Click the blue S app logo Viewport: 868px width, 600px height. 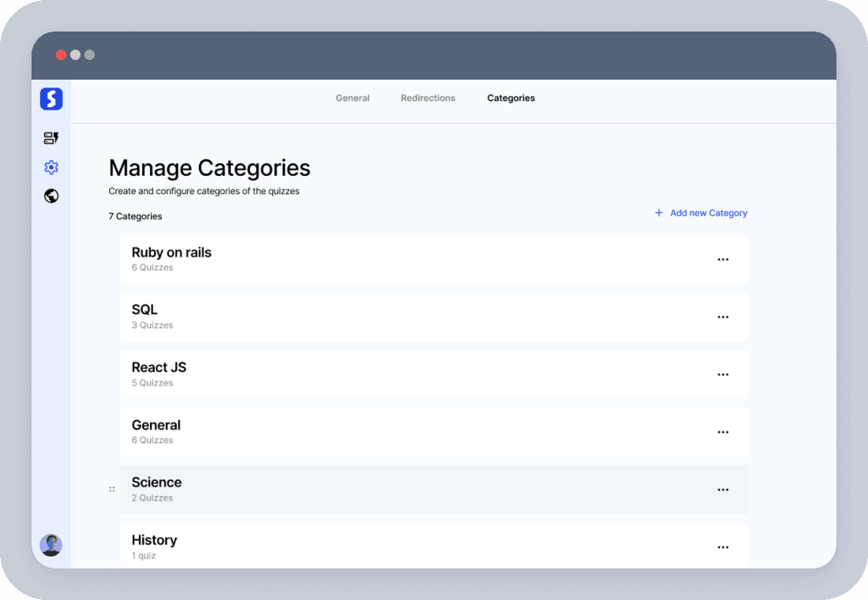(51, 99)
